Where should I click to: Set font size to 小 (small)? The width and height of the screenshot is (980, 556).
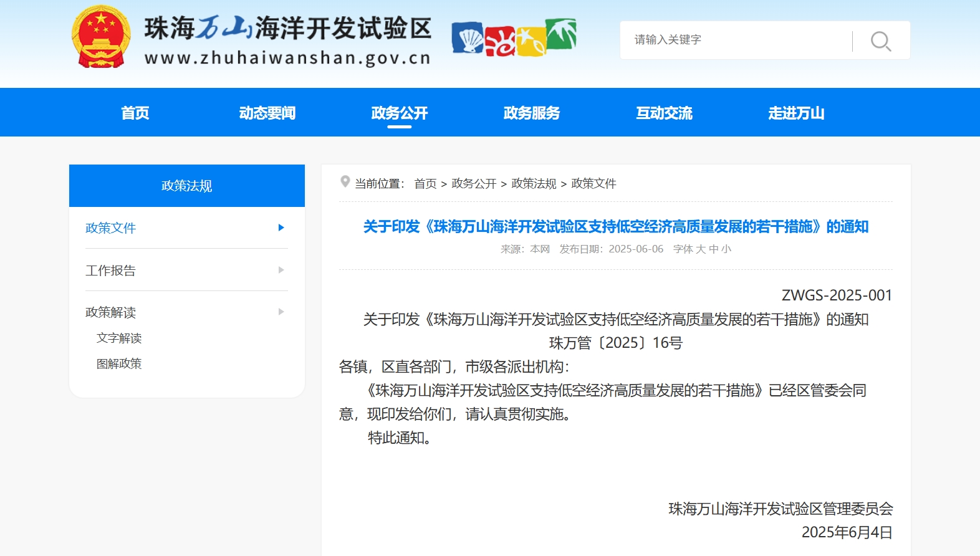tap(726, 249)
